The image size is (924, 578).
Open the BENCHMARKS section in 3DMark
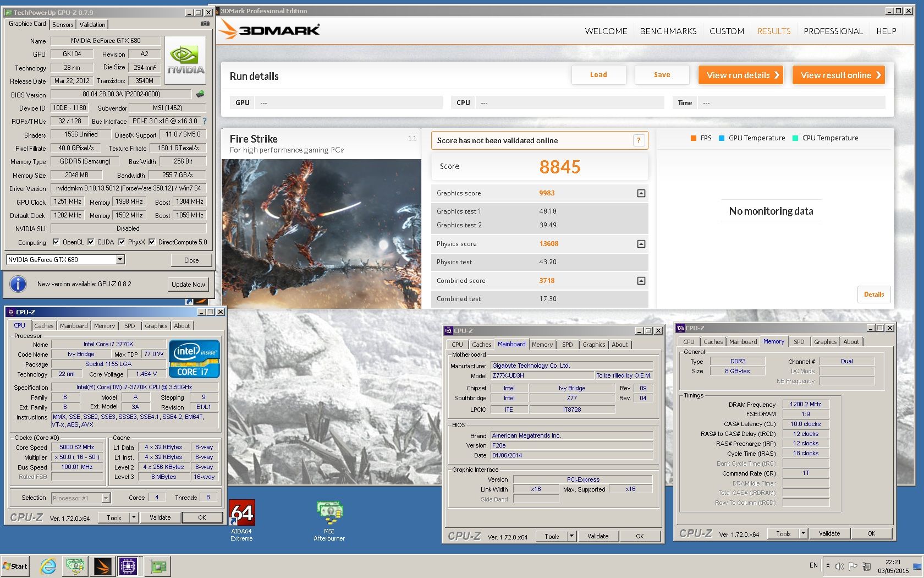668,31
